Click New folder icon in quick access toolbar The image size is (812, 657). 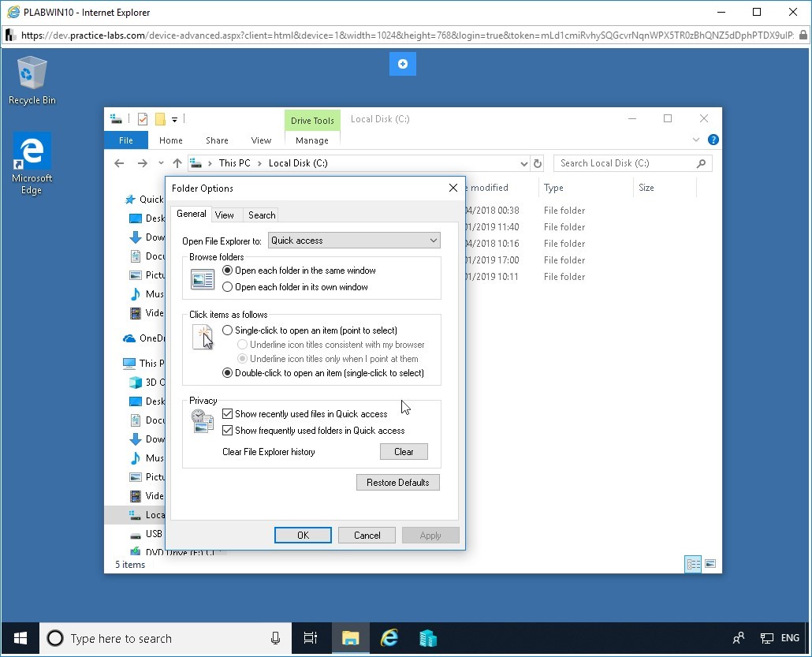(160, 119)
